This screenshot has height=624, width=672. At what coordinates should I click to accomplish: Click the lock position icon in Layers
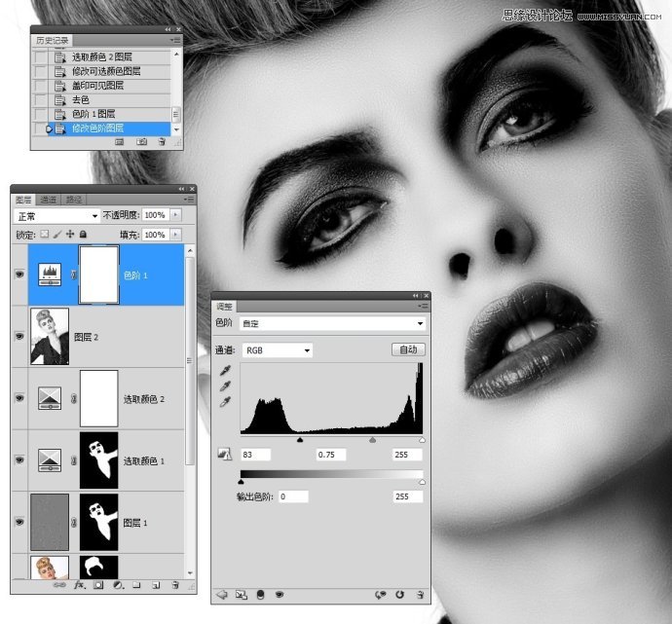pos(70,235)
